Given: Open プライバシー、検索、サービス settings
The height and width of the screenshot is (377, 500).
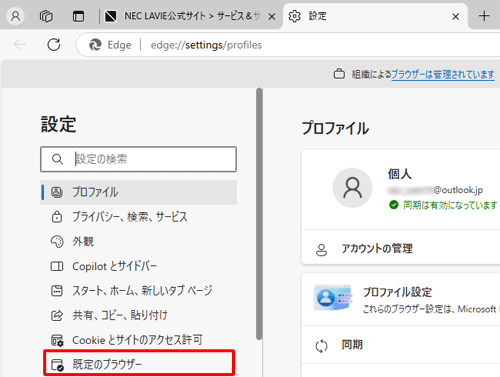Looking at the screenshot, I should (x=138, y=217).
